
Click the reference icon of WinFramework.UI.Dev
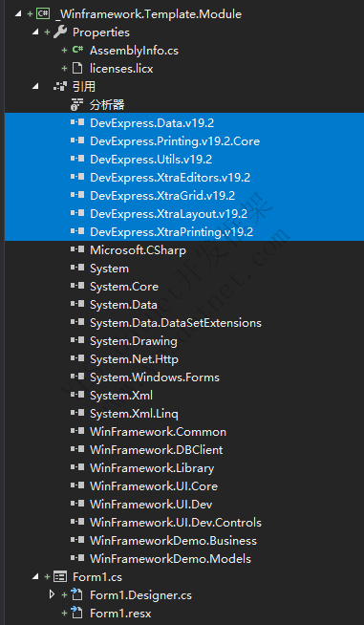[77, 504]
